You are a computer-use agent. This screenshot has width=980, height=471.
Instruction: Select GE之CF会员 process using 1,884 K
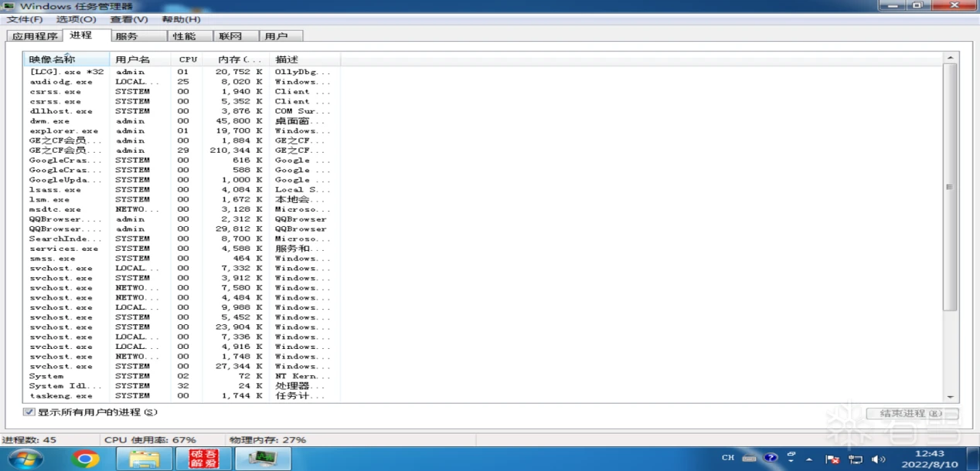(x=182, y=141)
